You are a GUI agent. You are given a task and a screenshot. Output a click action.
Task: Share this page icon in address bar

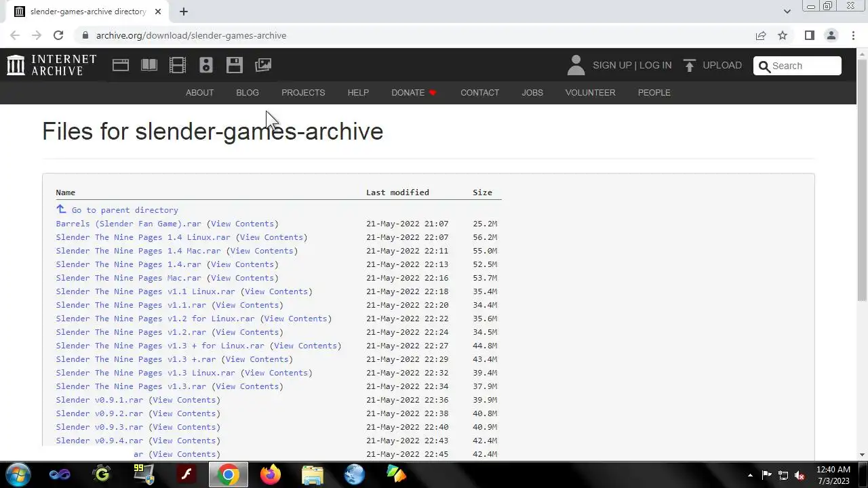[761, 35]
